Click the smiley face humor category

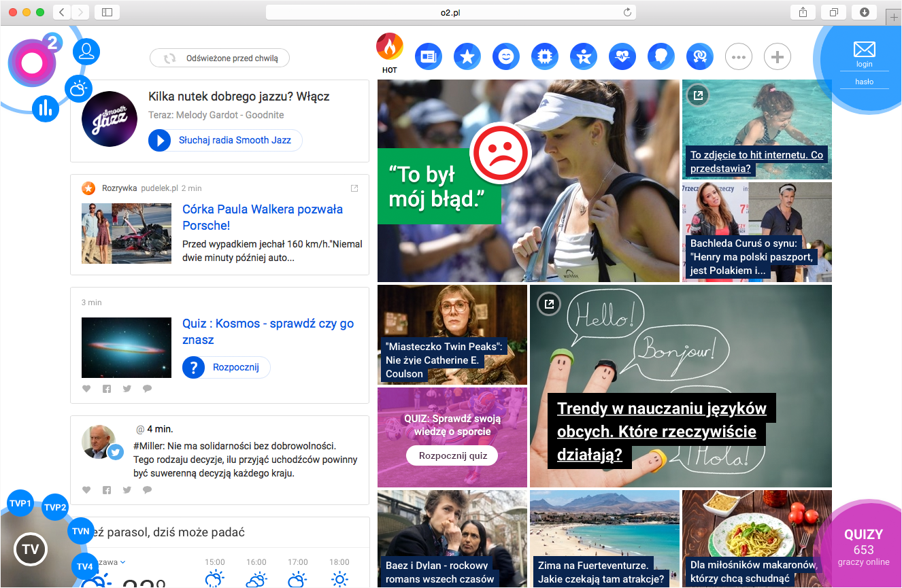506,57
